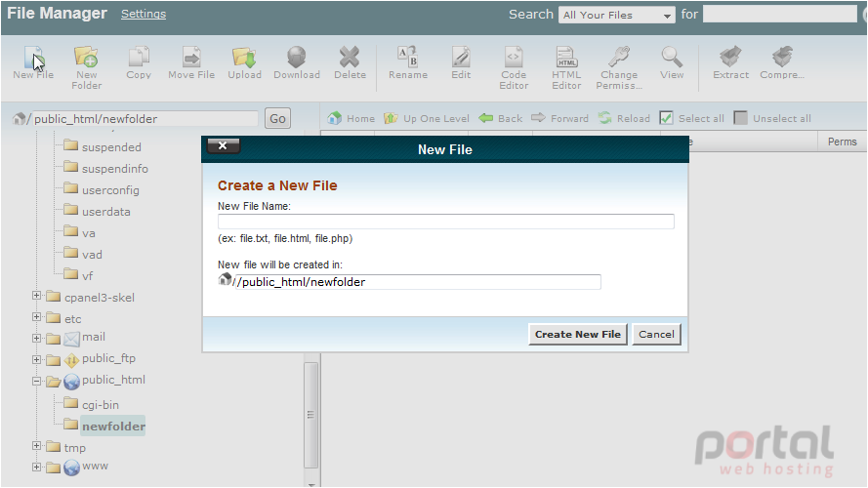Click the directory path input field
868x488 pixels.
click(145, 118)
